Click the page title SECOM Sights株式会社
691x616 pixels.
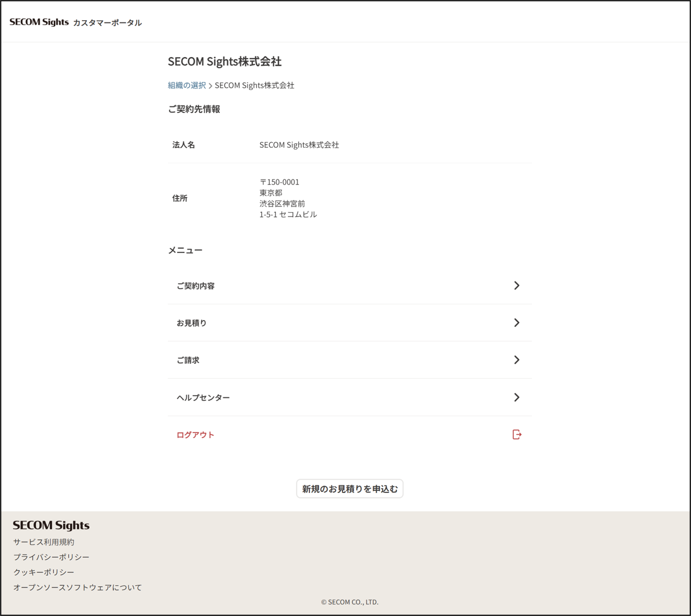224,62
